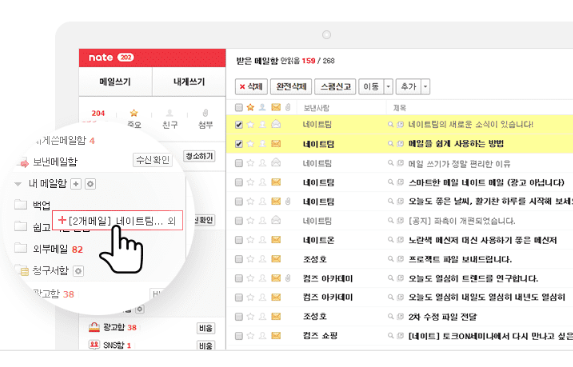Viewport: 573px width, 367px height.
Task: Click the 청소하기 button
Action: [x=199, y=156]
